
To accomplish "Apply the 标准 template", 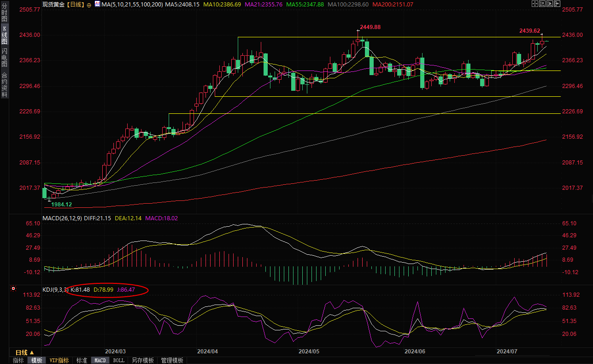I will 82,360.
